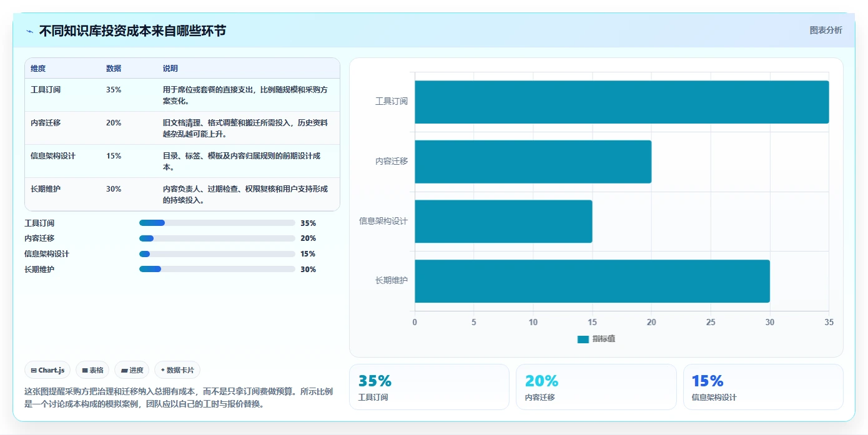Open the 15% 信息架构设计 data card

[x=763, y=387]
